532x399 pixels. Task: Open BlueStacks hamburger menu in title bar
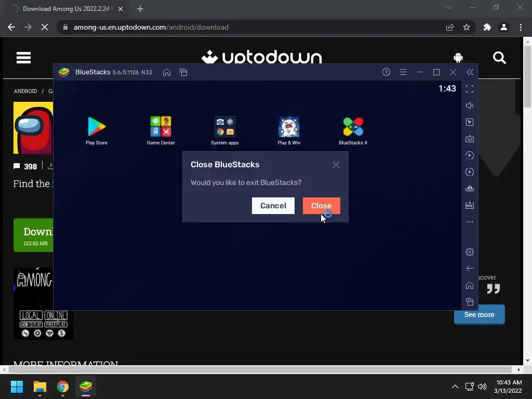point(403,72)
